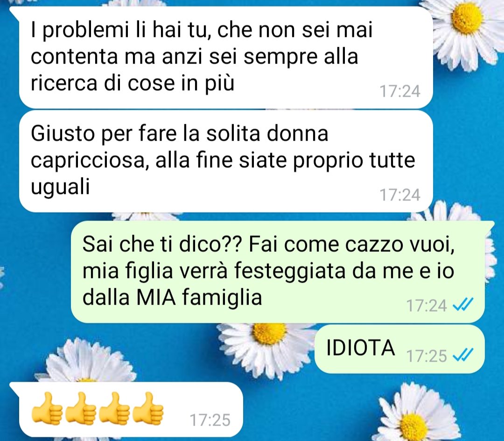The width and height of the screenshot is (504, 441).
Task: Tap the first thumbs-up emoji
Action: click(47, 407)
